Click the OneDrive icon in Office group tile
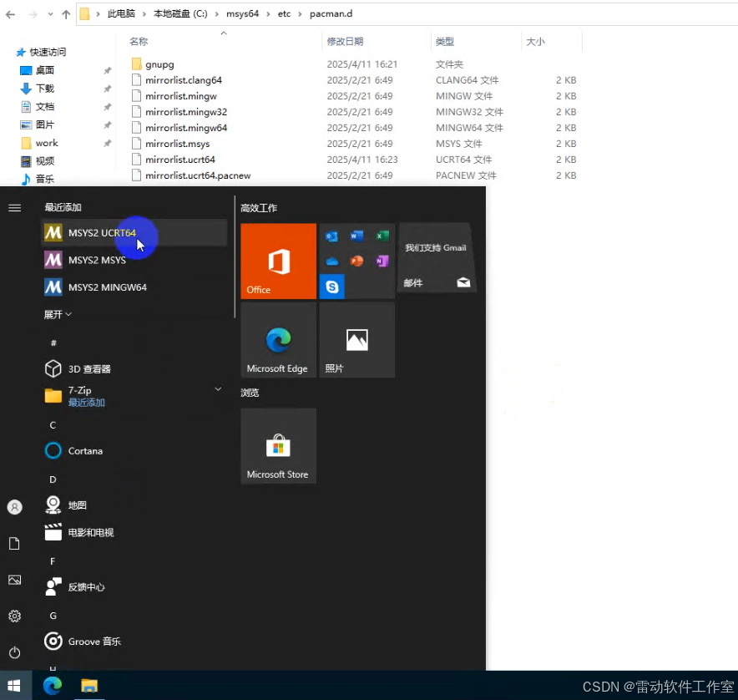The width and height of the screenshot is (738, 700). 331,261
